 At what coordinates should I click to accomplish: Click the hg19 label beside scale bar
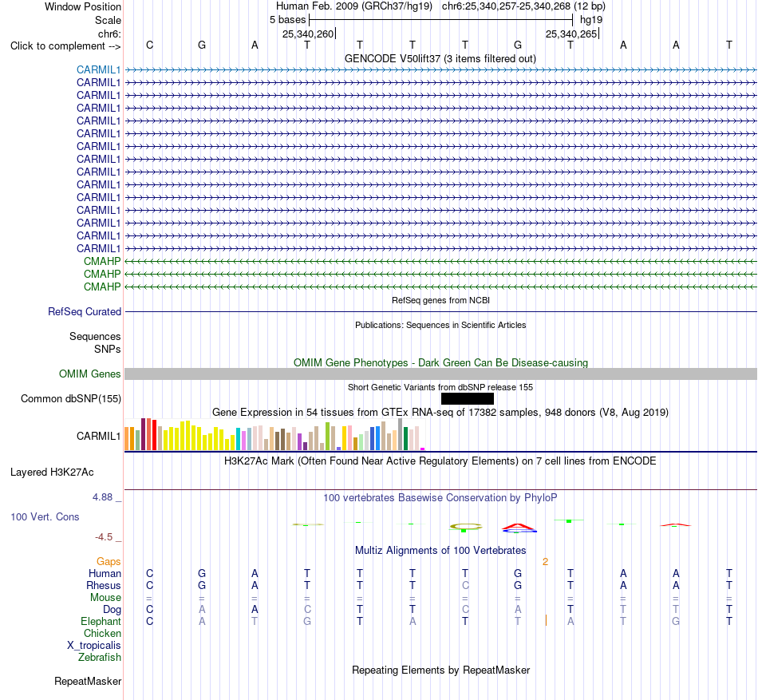pyautogui.click(x=591, y=20)
